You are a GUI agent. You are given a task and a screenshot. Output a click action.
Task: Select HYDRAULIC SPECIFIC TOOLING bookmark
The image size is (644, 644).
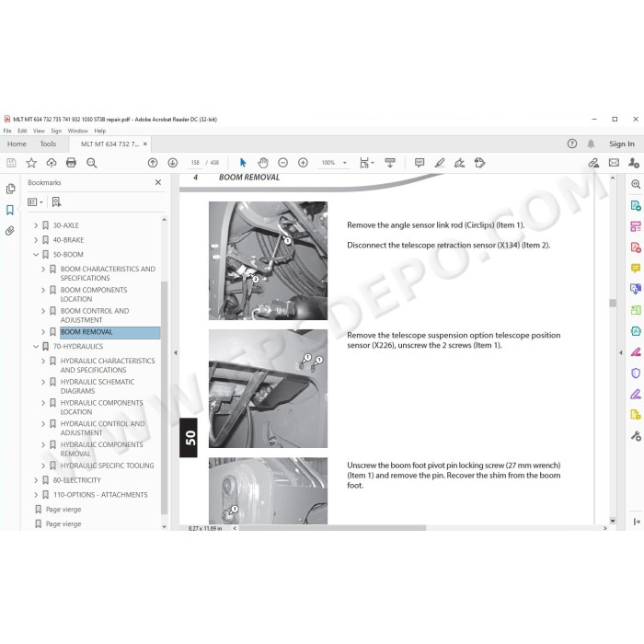click(107, 466)
